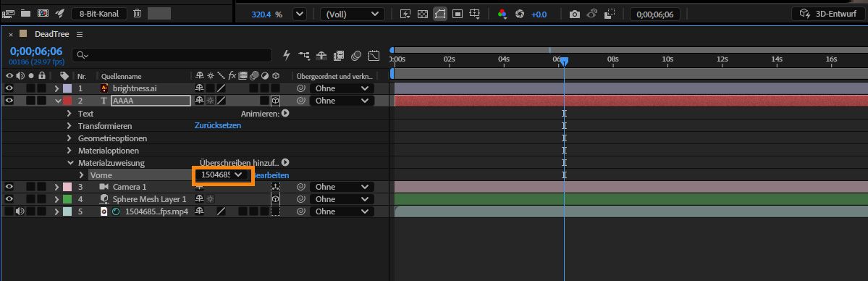The width and height of the screenshot is (868, 281).
Task: Enable frame blending for all layers icon
Action: tap(339, 55)
